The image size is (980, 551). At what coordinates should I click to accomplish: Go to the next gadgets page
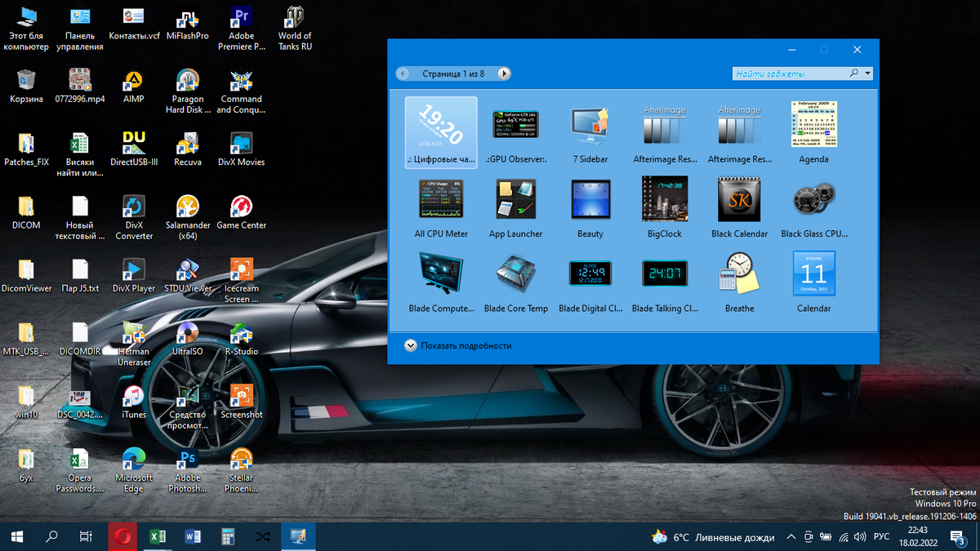coord(505,73)
